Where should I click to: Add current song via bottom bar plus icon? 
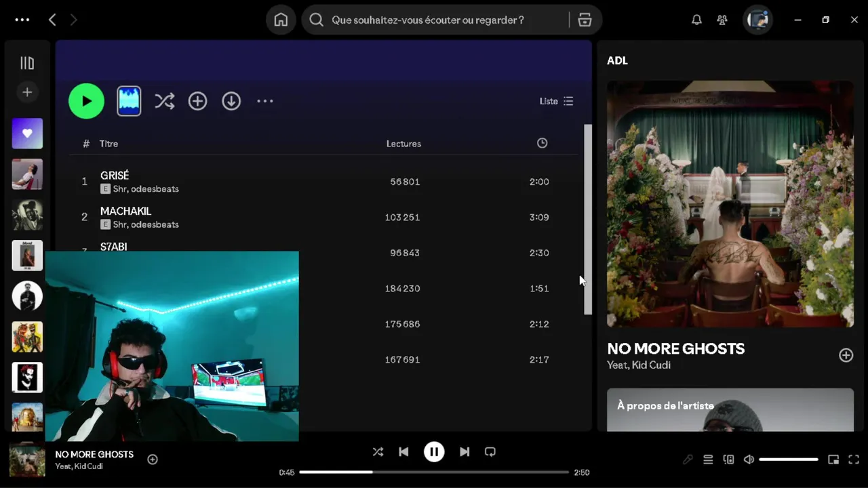[x=153, y=460]
